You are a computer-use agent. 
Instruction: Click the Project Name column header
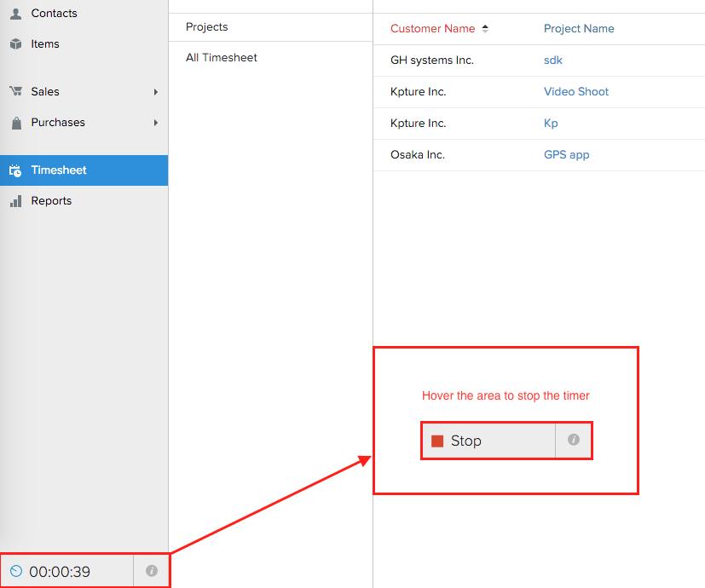pos(579,28)
